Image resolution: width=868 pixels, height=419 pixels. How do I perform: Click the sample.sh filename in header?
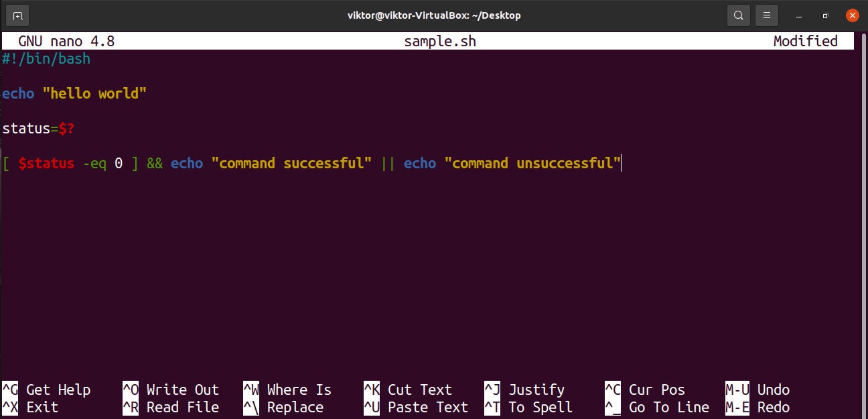[x=439, y=41]
